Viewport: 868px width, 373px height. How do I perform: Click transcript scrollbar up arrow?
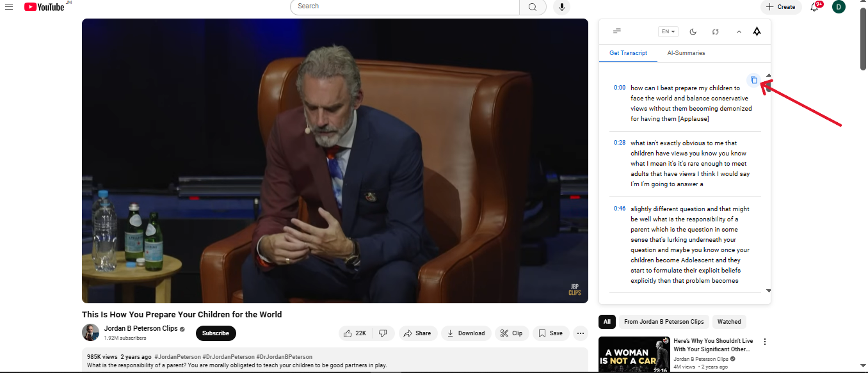click(x=768, y=75)
